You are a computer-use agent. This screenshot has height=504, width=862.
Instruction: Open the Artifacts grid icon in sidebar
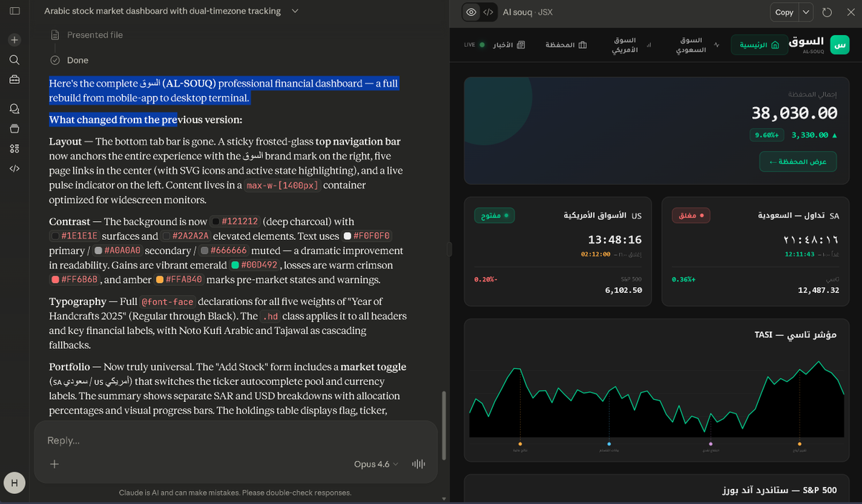pyautogui.click(x=14, y=149)
